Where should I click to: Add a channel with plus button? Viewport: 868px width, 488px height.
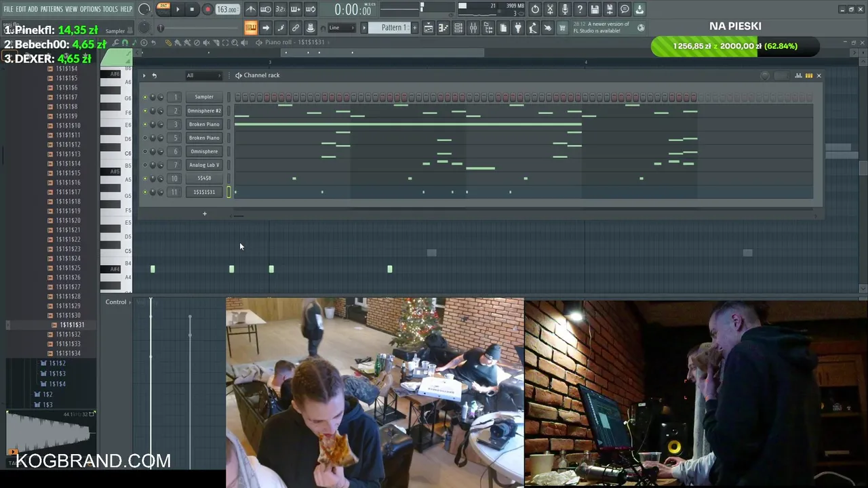pyautogui.click(x=204, y=213)
